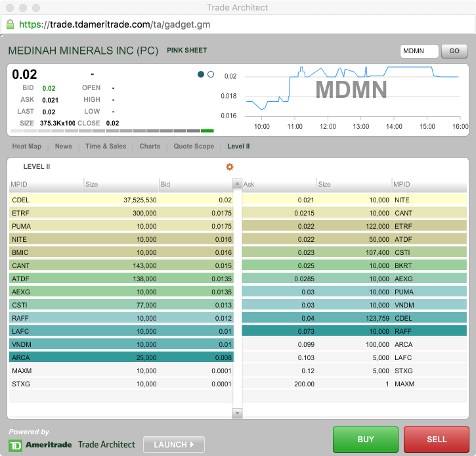Viewport: 476px width, 456px height.
Task: Switch to the Heat Map tab
Action: tap(27, 147)
